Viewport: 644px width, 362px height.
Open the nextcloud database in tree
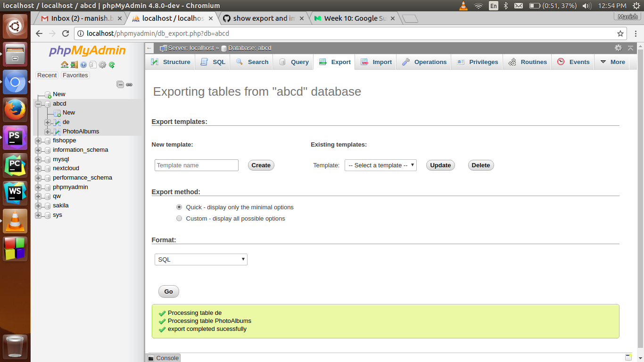(x=66, y=168)
